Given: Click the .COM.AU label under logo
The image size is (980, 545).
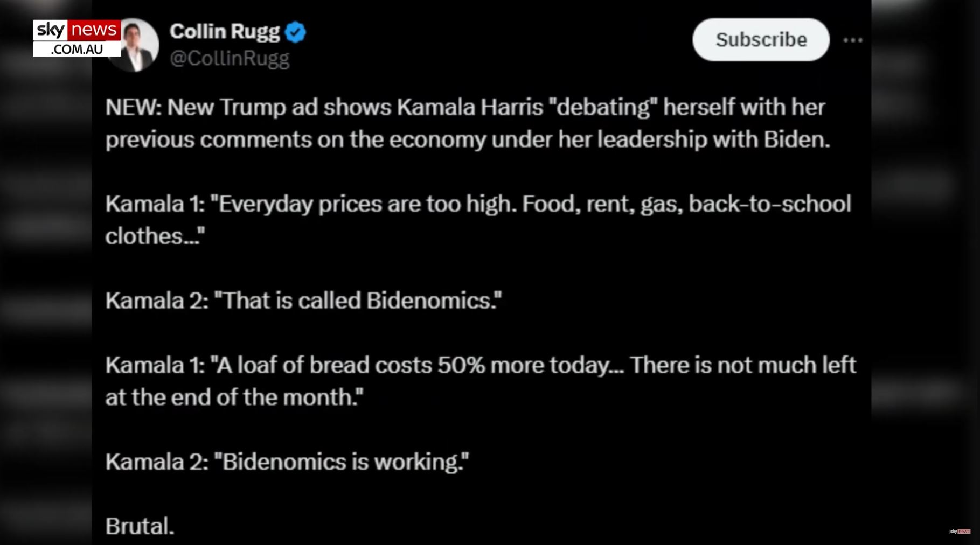Looking at the screenshot, I should (x=77, y=49).
